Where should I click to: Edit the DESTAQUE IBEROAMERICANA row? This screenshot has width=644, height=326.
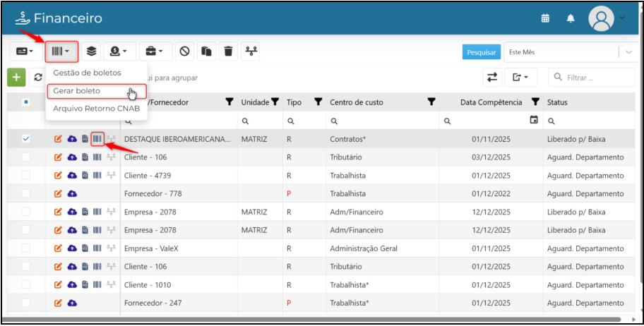click(58, 139)
